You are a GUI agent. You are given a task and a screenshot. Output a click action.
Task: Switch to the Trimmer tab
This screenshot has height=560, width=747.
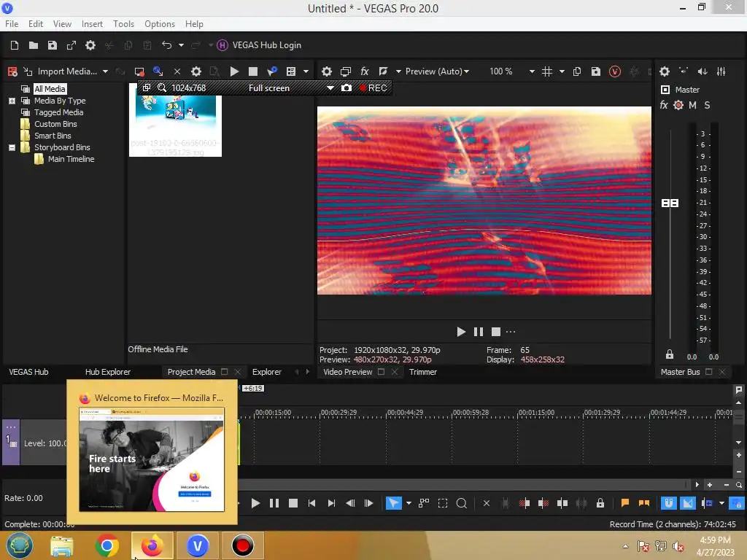point(423,372)
